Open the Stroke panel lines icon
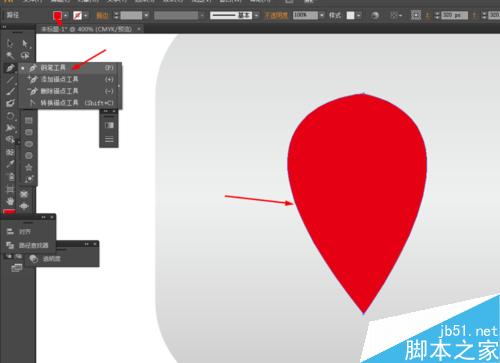The height and width of the screenshot is (363, 500). pyautogui.click(x=109, y=139)
